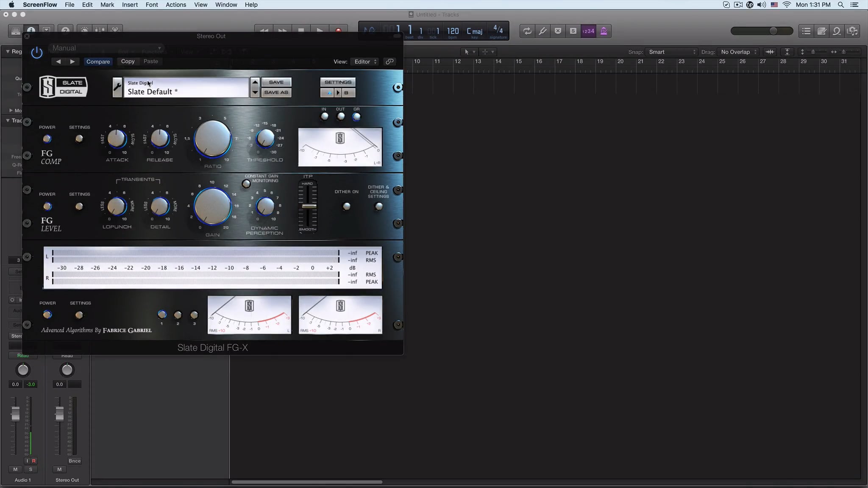Open the wrench preset tool icon
The image size is (868, 488).
[x=117, y=87]
